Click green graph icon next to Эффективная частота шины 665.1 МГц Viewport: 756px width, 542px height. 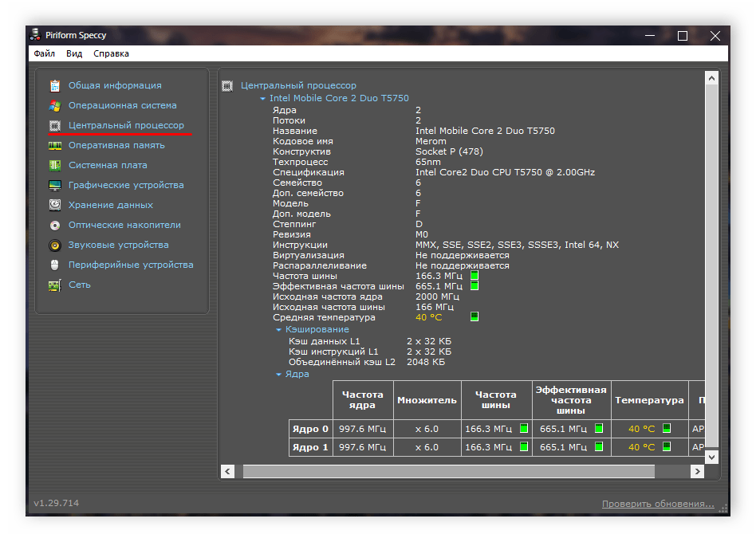(x=474, y=286)
